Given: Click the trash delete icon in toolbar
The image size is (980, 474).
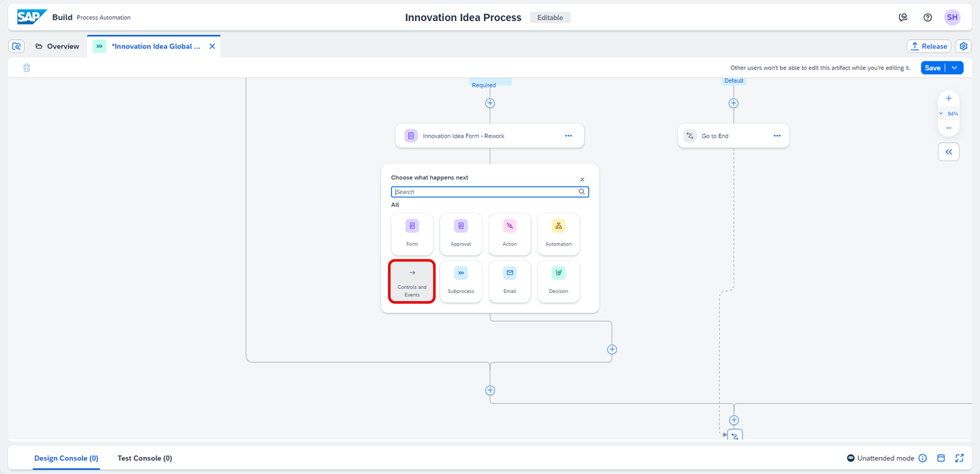Looking at the screenshot, I should pyautogui.click(x=27, y=67).
